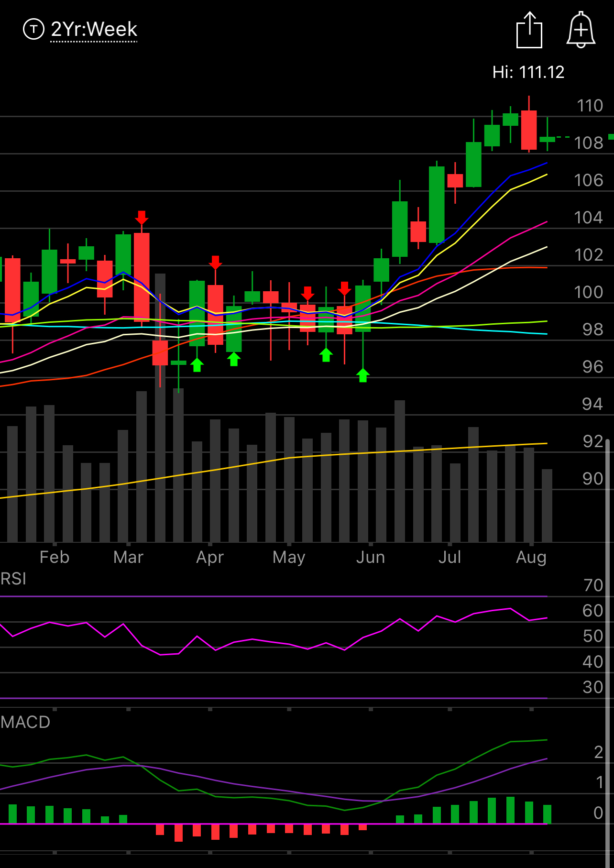Viewport: 614px width, 868px height.
Task: Tap the red sell arrow above April candle
Action: click(215, 263)
